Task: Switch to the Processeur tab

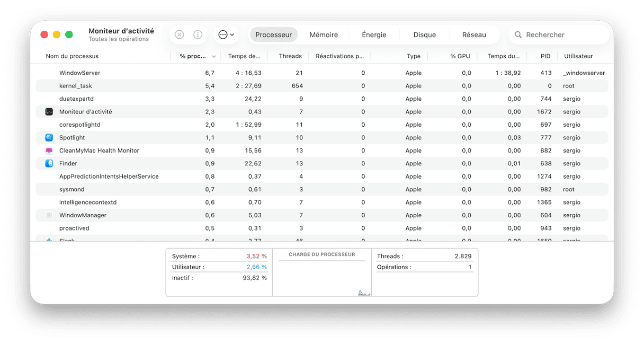Action: [274, 34]
